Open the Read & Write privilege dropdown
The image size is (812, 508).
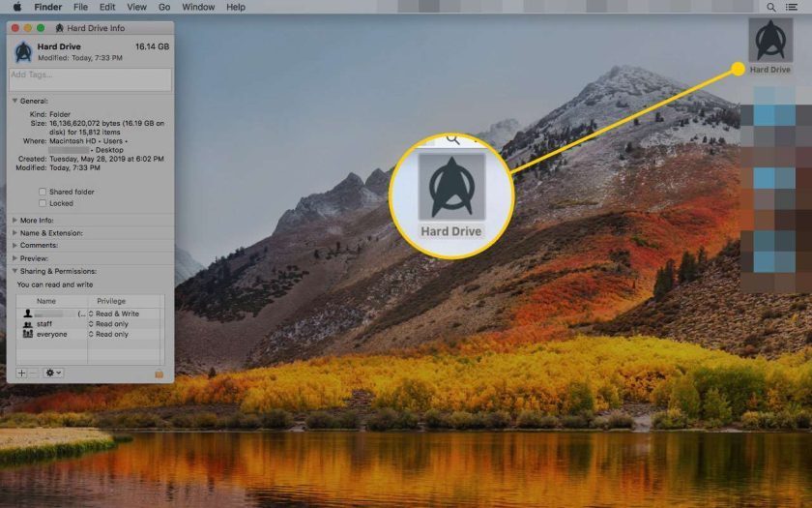(x=113, y=314)
